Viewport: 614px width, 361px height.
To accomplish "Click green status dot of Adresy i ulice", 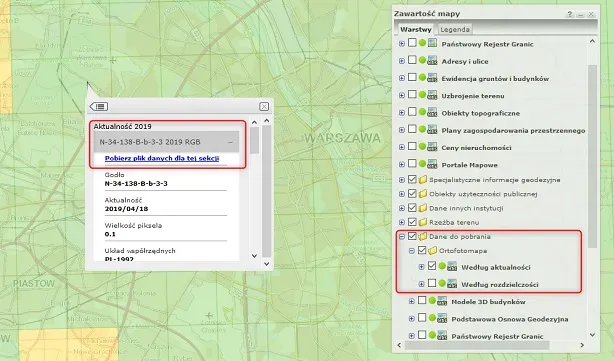I will tap(422, 60).
